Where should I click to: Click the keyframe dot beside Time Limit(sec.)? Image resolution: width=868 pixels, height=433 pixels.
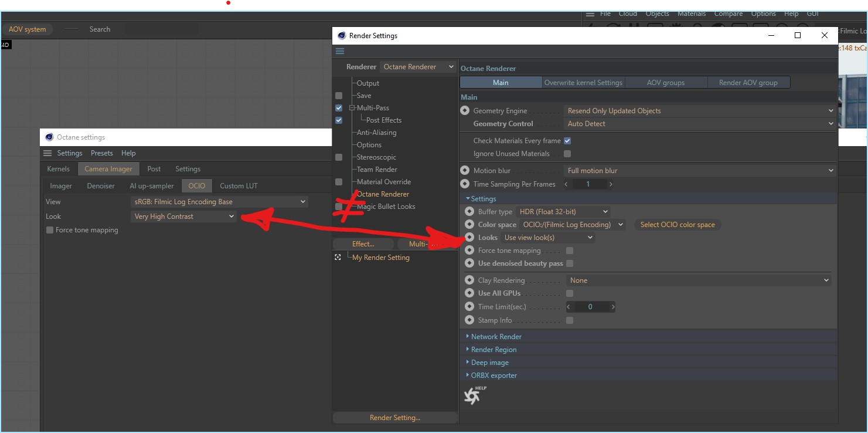coord(469,307)
